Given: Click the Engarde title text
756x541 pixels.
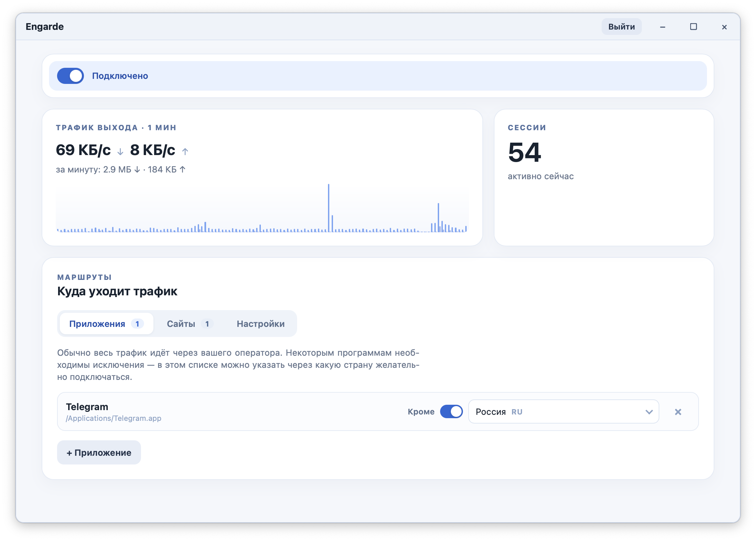Looking at the screenshot, I should [45, 27].
